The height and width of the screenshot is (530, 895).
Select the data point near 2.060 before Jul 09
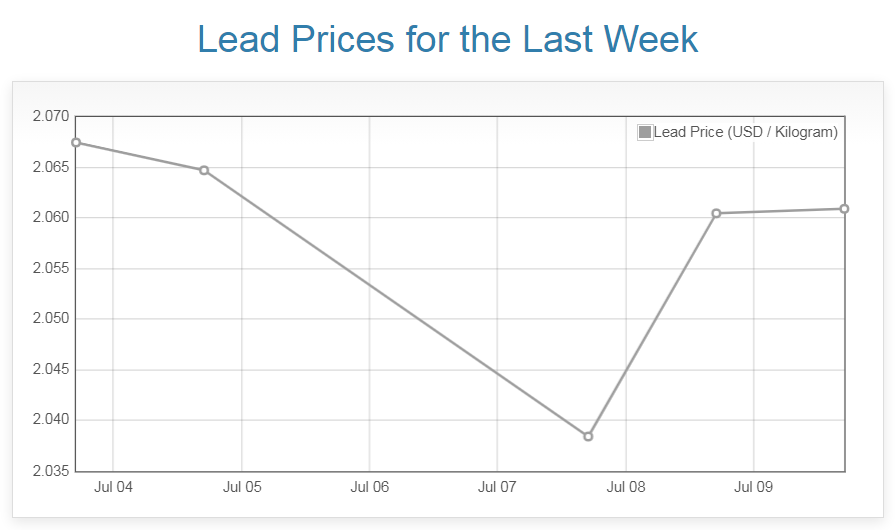pyautogui.click(x=716, y=213)
